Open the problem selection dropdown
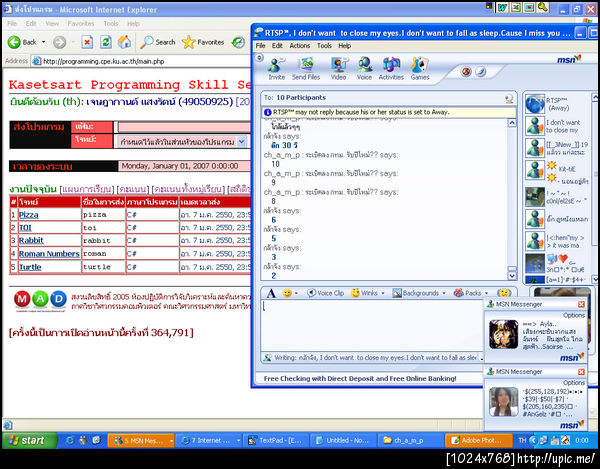 pos(241,142)
